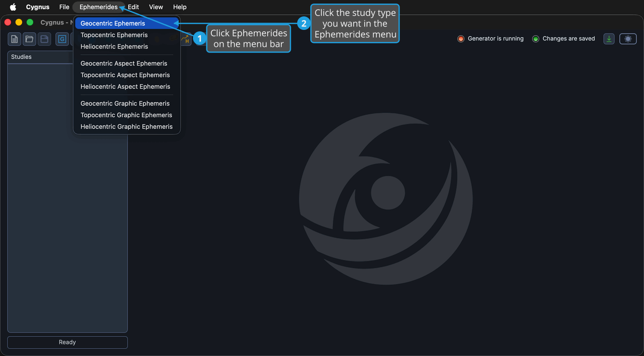Screen dimensions: 644x356
Task: Click the 'Changes are saved' status text
Action: (569, 39)
